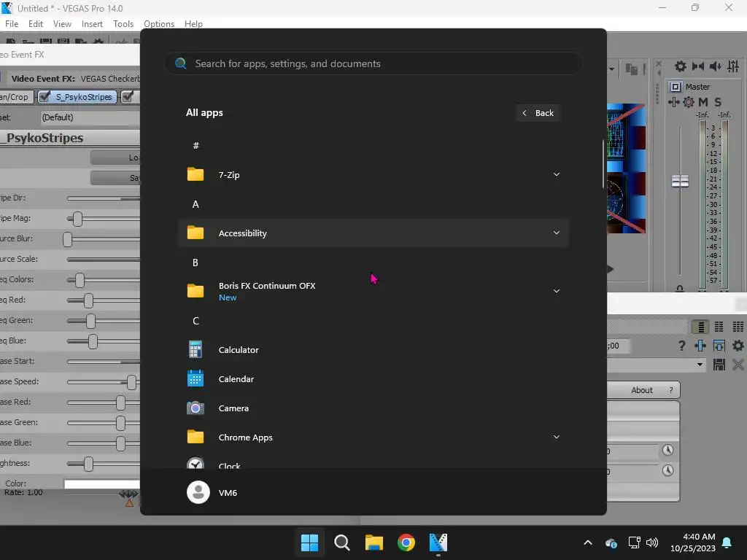Open the File menu
This screenshot has width=747, height=560.
tap(12, 24)
